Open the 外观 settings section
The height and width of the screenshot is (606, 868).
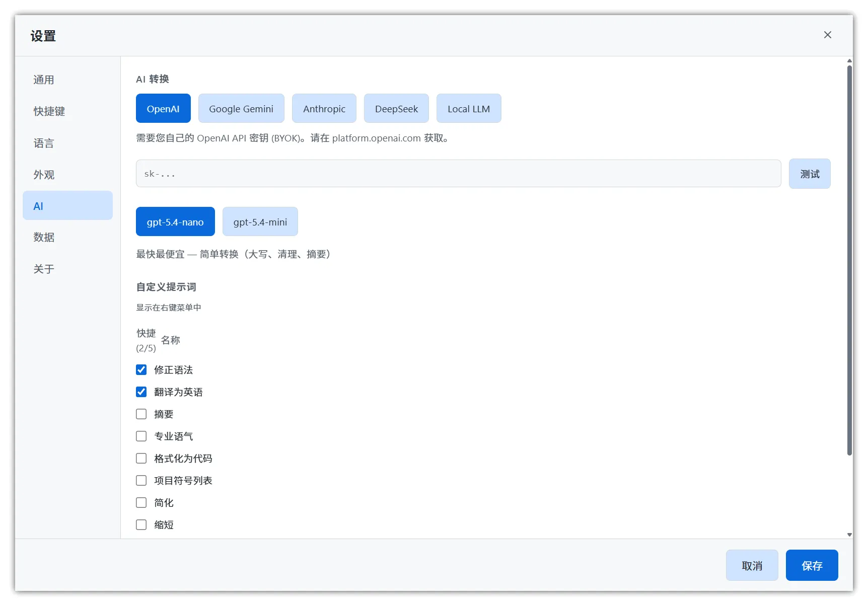pos(44,175)
